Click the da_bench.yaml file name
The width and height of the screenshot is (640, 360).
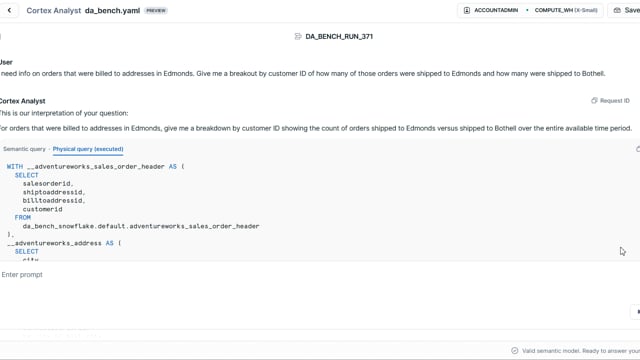pyautogui.click(x=112, y=11)
